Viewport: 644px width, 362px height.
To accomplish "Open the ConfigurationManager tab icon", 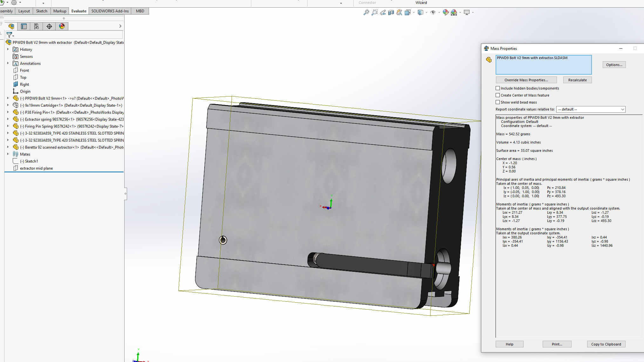I will click(37, 26).
